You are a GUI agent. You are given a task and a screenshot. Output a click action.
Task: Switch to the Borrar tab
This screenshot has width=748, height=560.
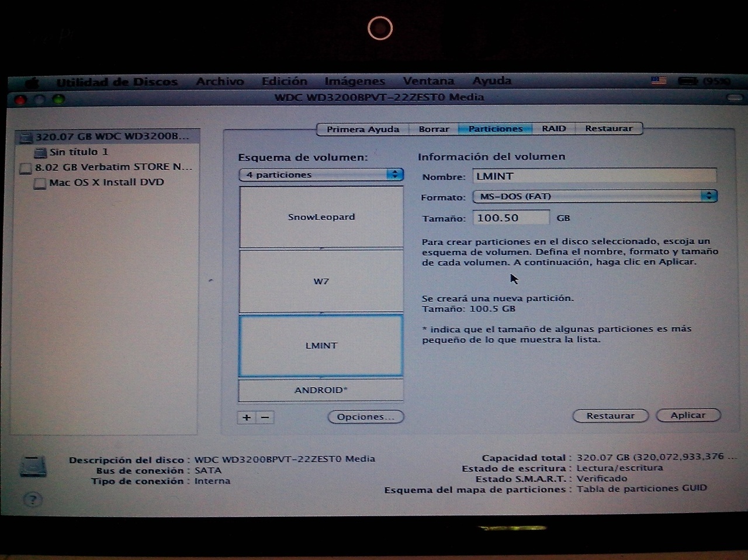point(434,129)
